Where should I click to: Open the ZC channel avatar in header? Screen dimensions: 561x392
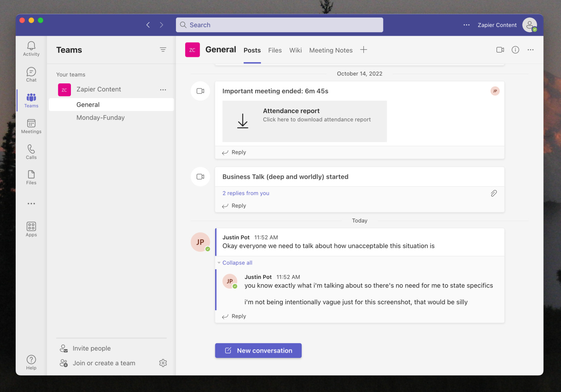(192, 50)
